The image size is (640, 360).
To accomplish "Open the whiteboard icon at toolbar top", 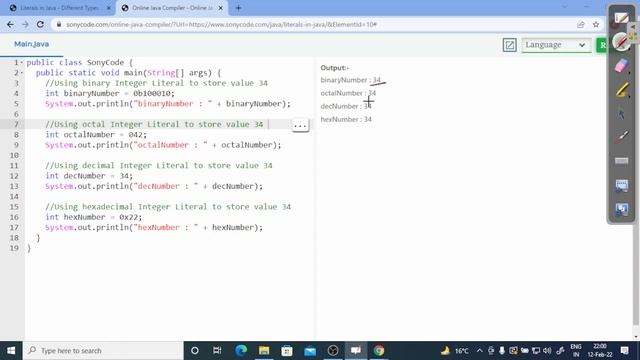I will 621,18.
